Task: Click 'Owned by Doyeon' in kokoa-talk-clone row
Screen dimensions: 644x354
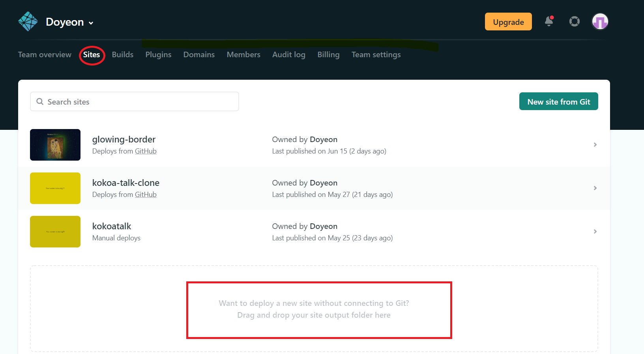Action: coord(305,183)
